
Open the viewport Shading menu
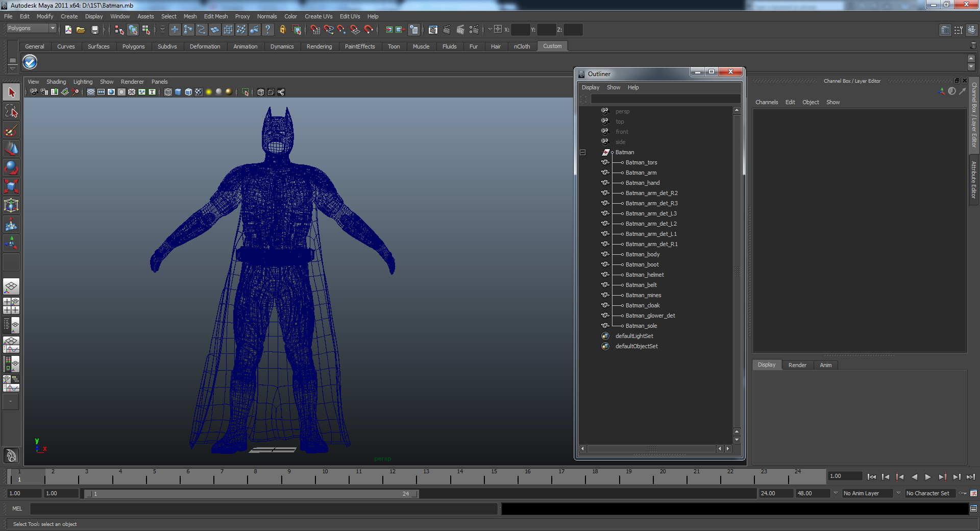click(x=56, y=82)
